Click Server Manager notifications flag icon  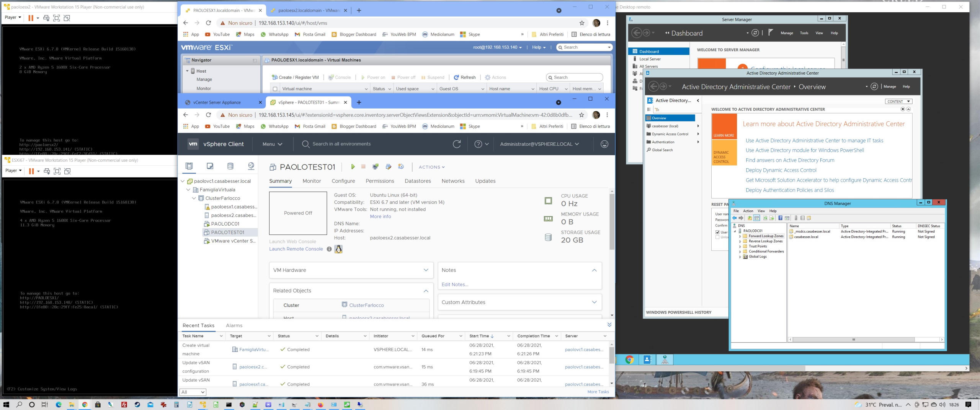[771, 33]
